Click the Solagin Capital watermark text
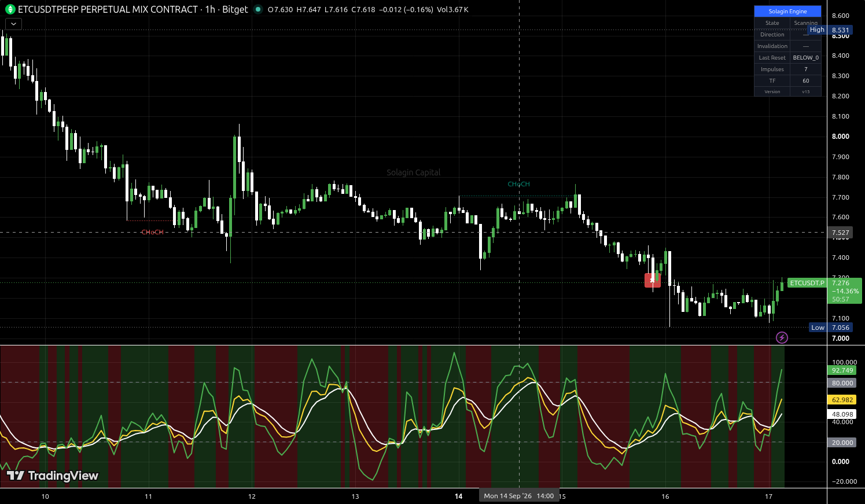 coord(413,172)
